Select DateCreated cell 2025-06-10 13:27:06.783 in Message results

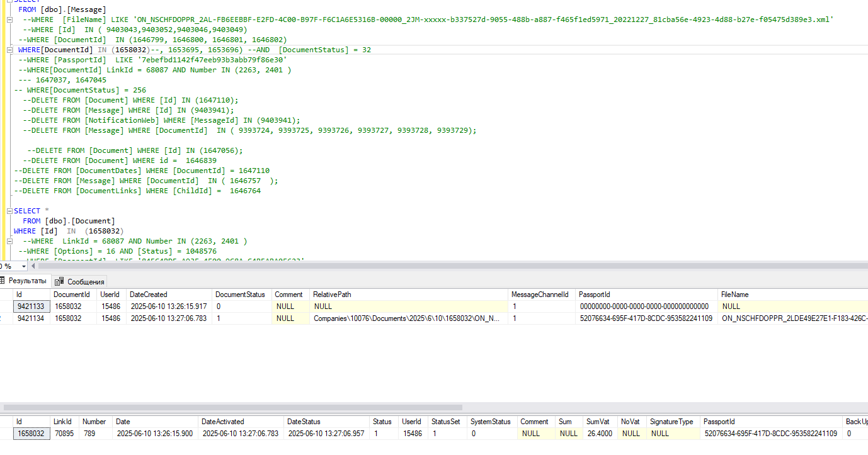(x=169, y=318)
